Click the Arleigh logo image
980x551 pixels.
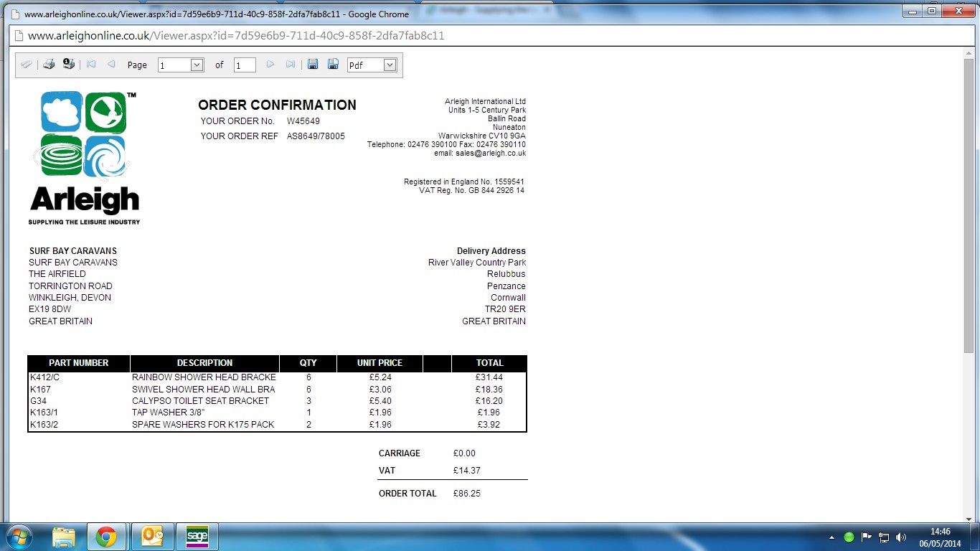click(85, 158)
